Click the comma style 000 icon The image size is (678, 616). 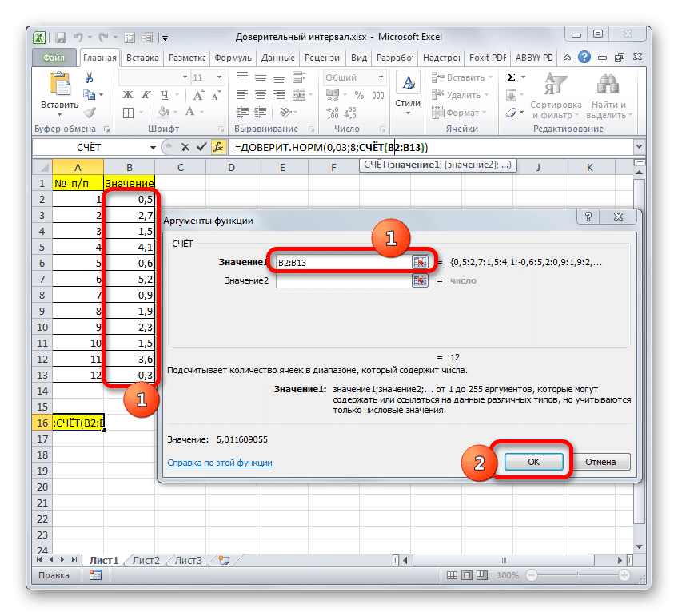(378, 95)
